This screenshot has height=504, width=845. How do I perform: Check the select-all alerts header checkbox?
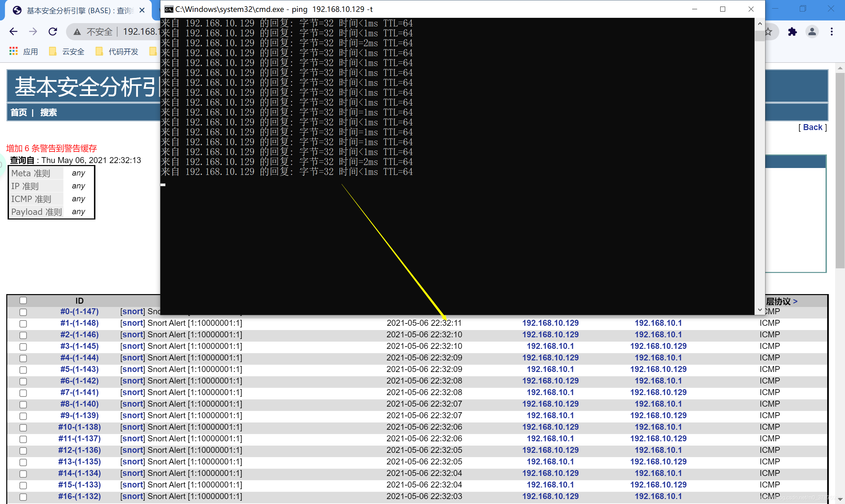(x=23, y=300)
